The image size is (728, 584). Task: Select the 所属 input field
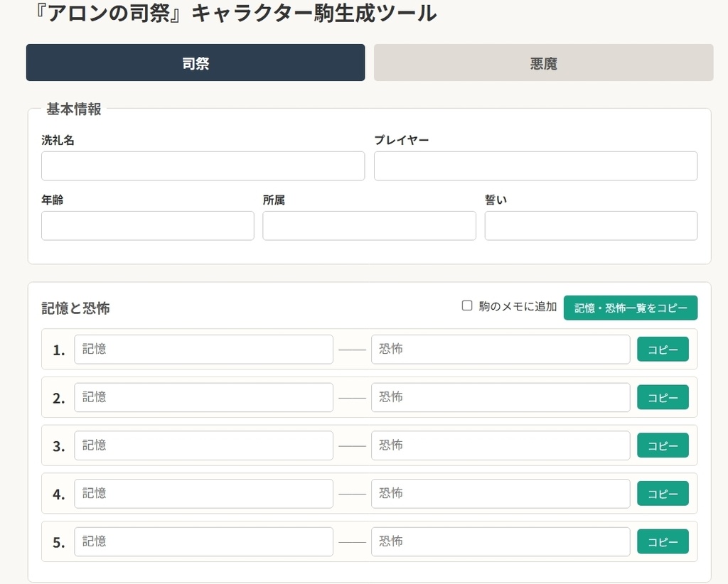click(x=369, y=226)
